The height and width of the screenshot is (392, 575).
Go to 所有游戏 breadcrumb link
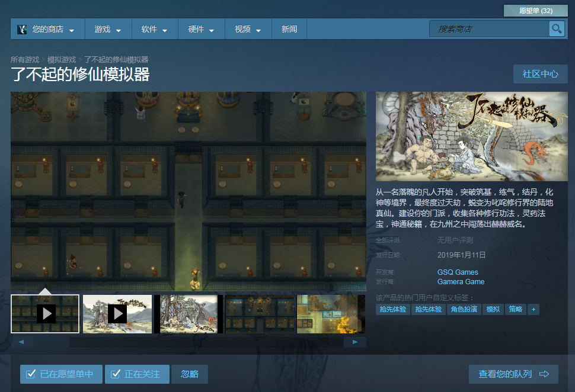click(x=24, y=60)
